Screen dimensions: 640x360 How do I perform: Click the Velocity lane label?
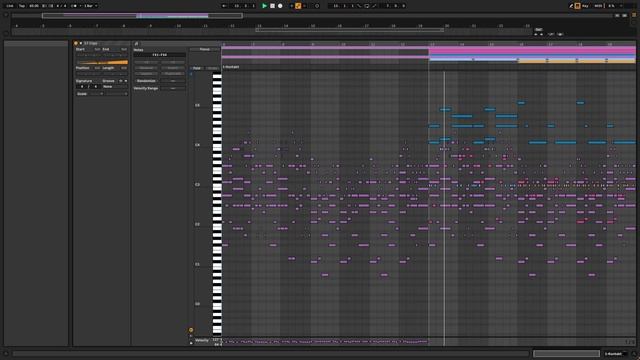202,340
